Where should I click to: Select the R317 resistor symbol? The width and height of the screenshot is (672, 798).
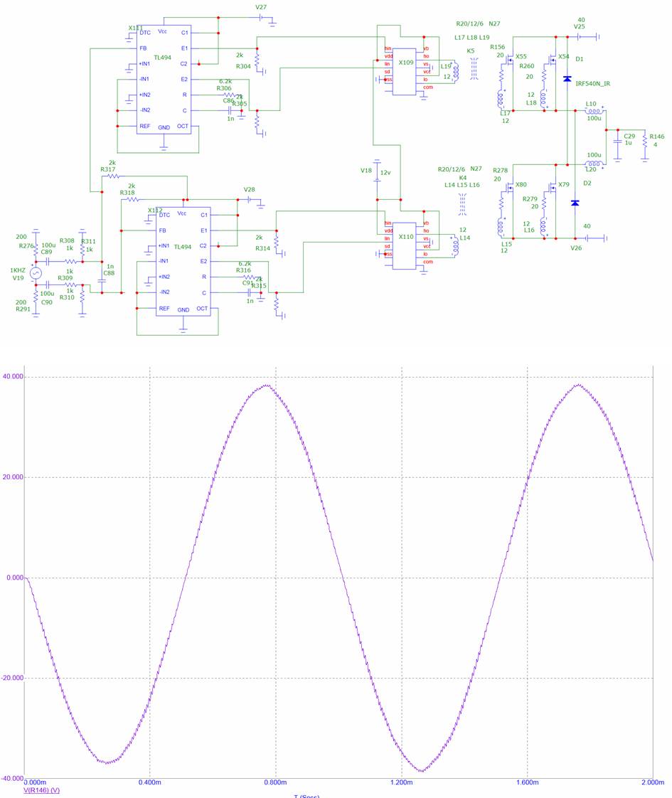click(x=113, y=176)
